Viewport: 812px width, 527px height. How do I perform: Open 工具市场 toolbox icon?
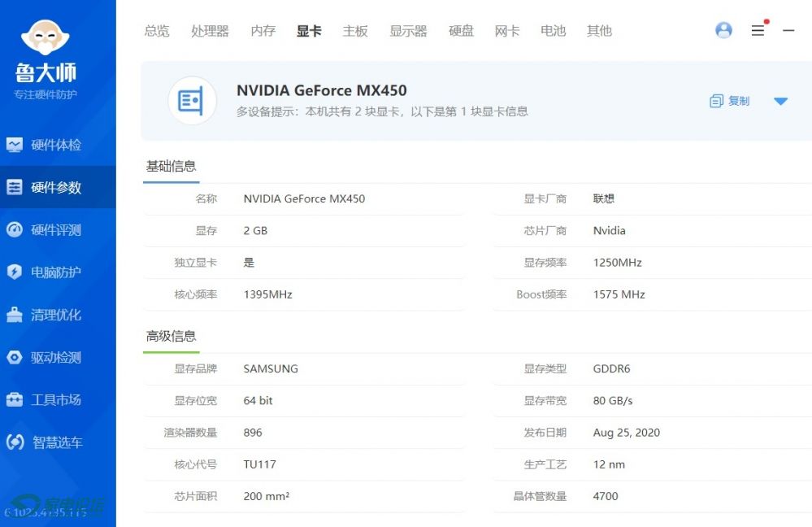(x=15, y=399)
